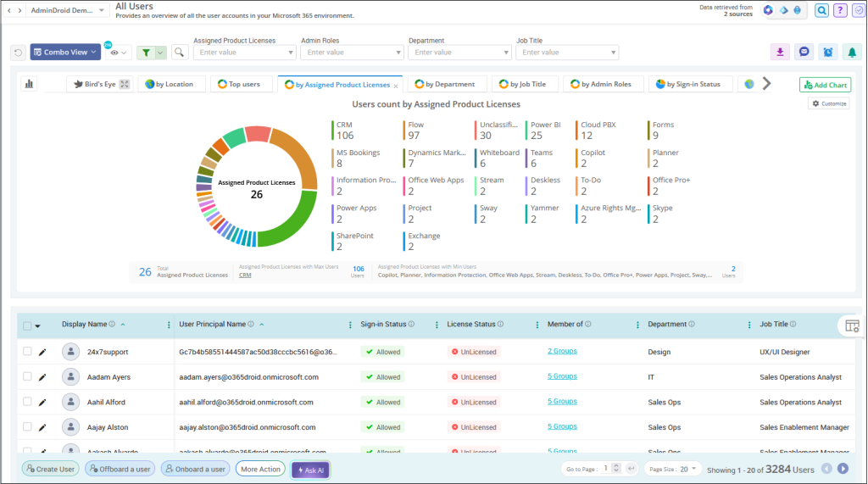Close the by Assigned Product Licenses tab
The width and height of the screenshot is (868, 484).
(x=396, y=86)
